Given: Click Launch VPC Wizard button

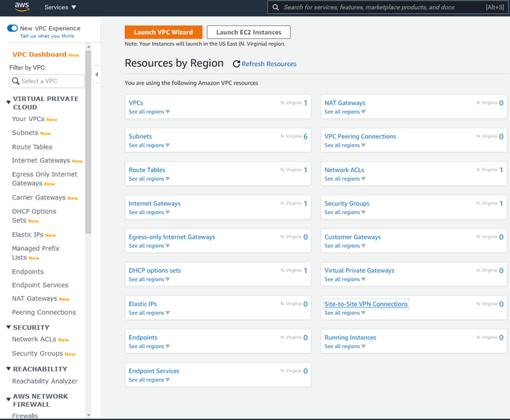Looking at the screenshot, I should pos(163,32).
